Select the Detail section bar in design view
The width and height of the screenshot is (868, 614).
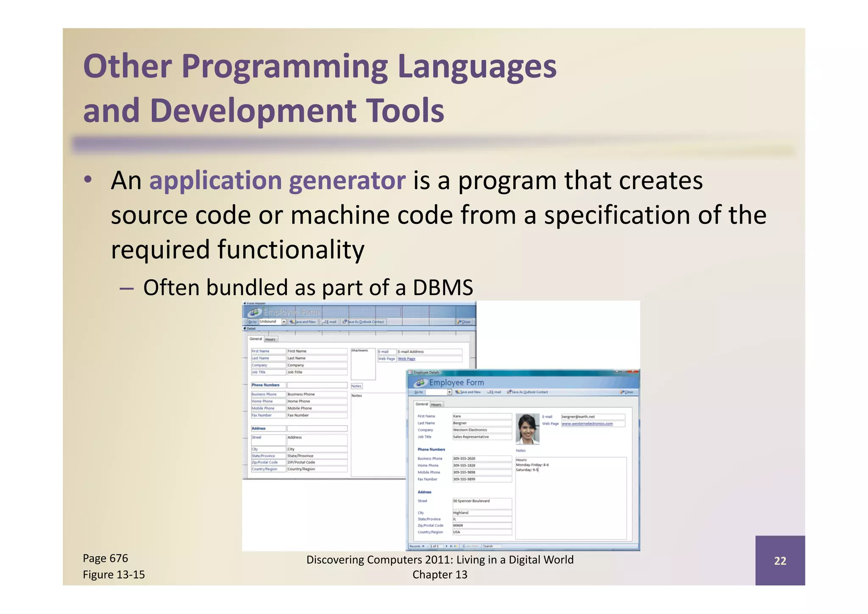coord(359,328)
